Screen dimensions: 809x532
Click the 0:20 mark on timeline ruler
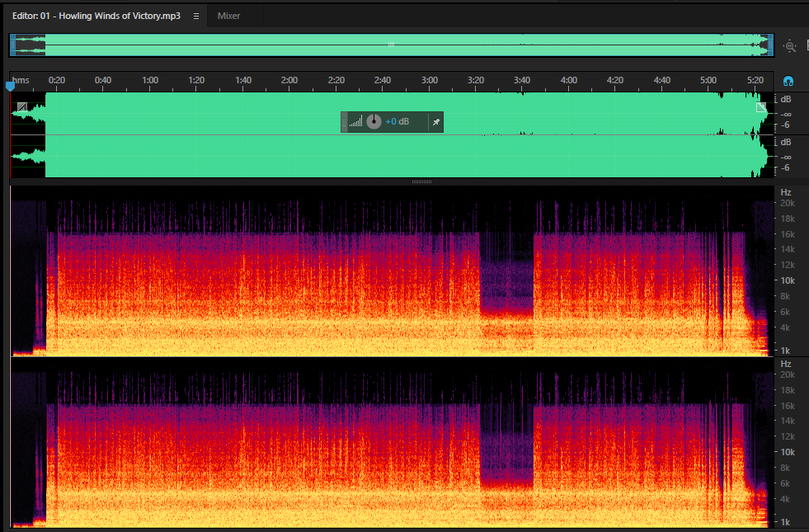(57, 80)
